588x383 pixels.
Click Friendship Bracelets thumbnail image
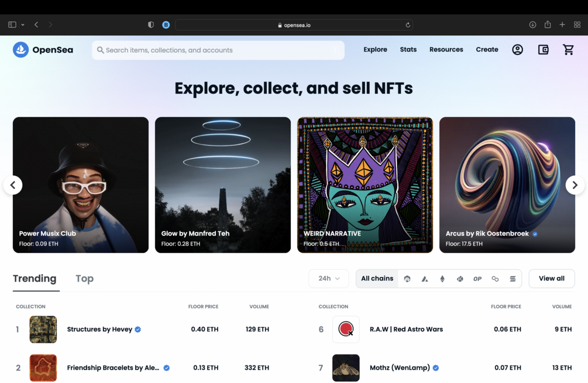click(43, 368)
